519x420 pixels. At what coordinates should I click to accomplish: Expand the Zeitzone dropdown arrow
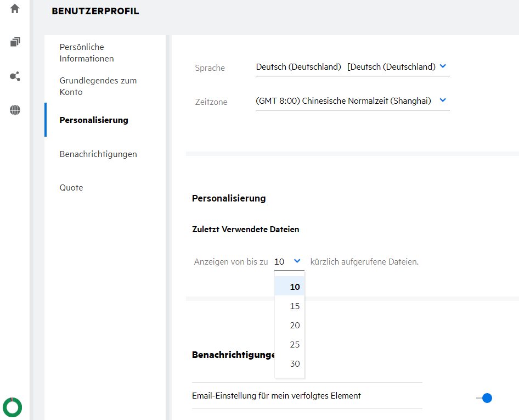pyautogui.click(x=443, y=100)
